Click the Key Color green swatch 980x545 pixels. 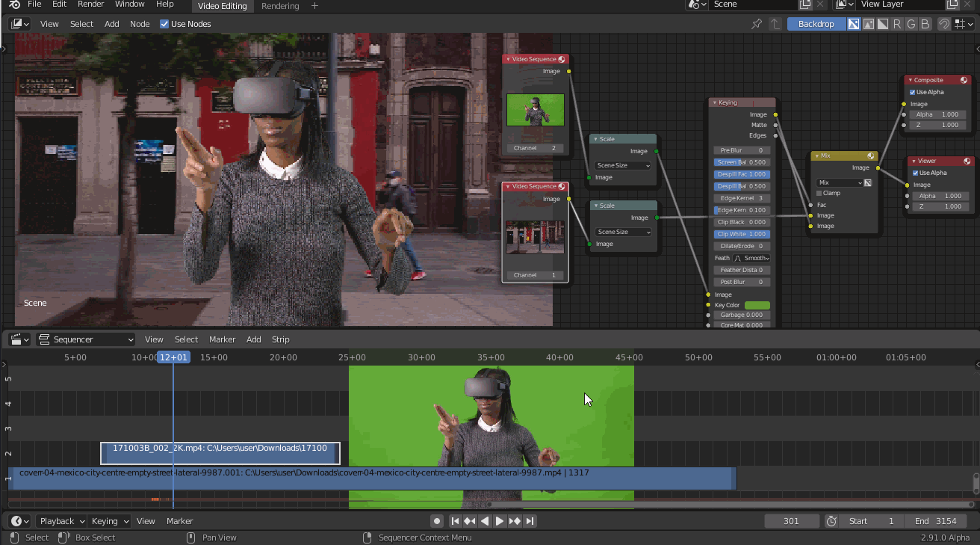[757, 305]
